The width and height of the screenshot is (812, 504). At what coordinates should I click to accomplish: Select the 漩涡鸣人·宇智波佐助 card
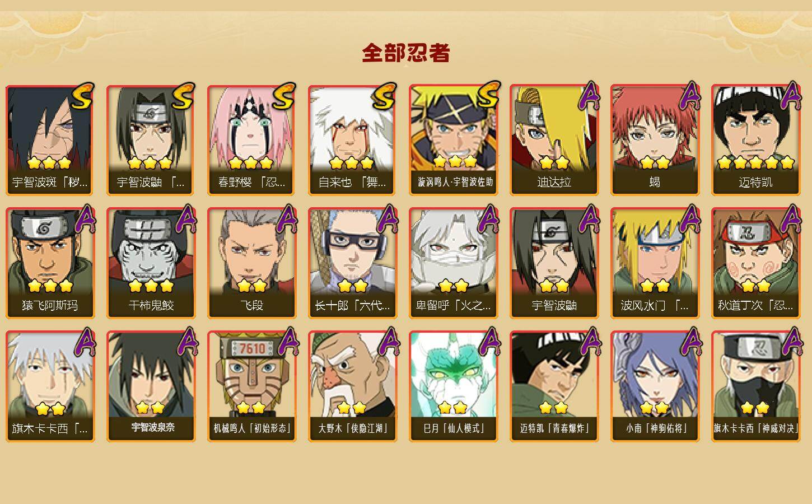[454, 140]
